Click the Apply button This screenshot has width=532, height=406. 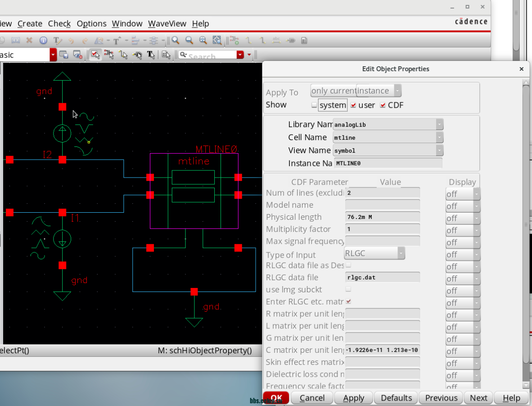point(353,398)
